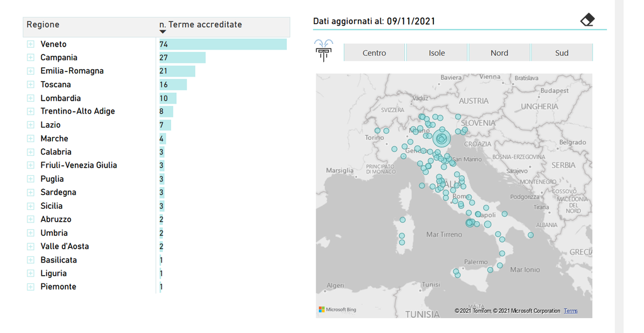Expand the Piemonte row

[x=30, y=287]
